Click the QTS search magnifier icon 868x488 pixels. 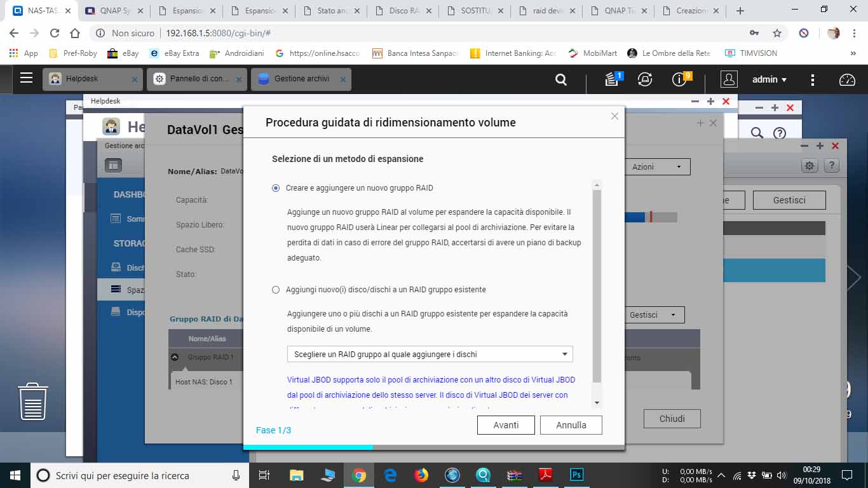click(560, 79)
